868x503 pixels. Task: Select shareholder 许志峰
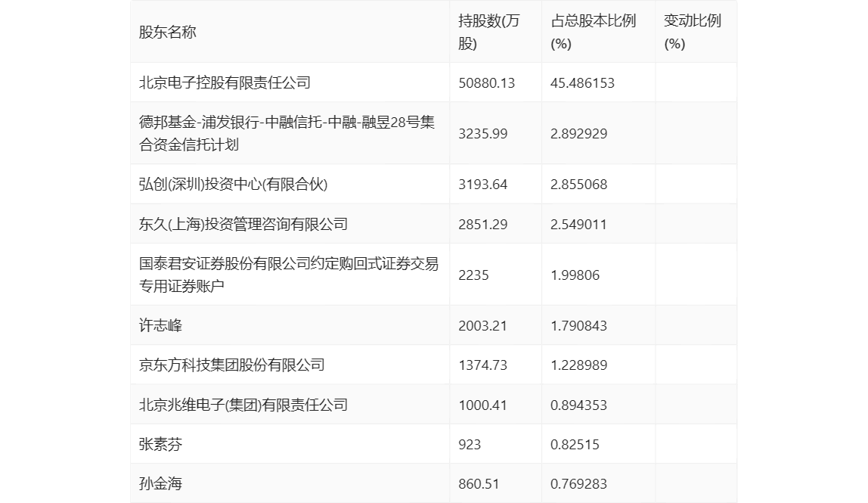[x=160, y=325]
